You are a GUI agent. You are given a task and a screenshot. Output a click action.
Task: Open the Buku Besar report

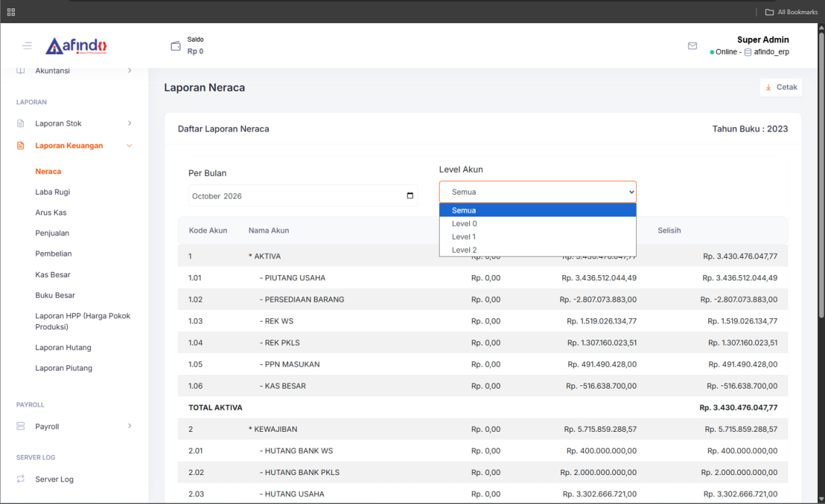55,295
